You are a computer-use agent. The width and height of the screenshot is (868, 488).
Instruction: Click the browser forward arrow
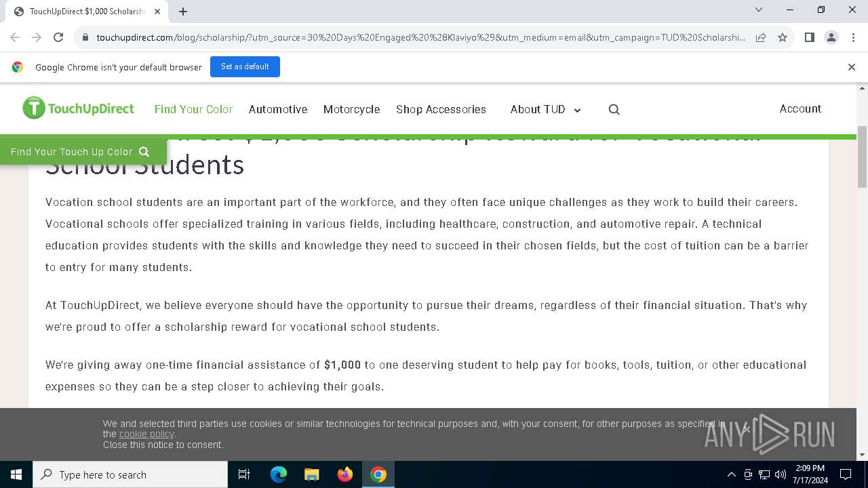click(37, 37)
